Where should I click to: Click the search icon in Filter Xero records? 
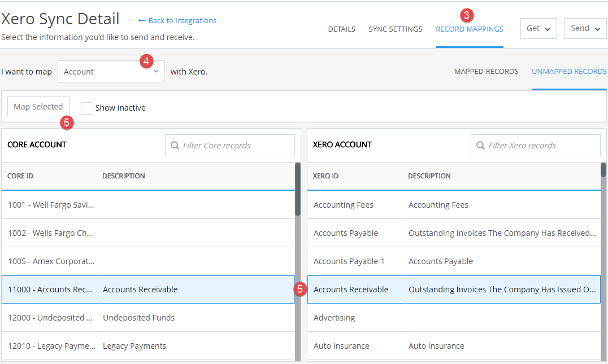[480, 145]
